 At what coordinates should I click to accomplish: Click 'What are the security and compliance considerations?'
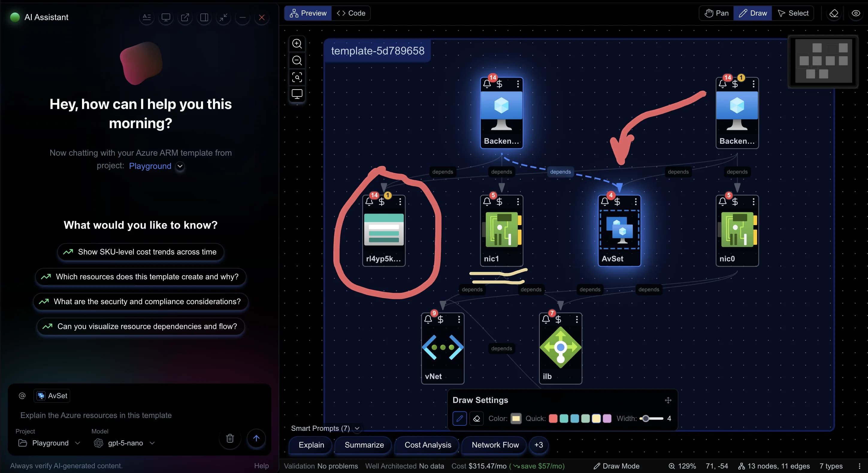pyautogui.click(x=140, y=301)
